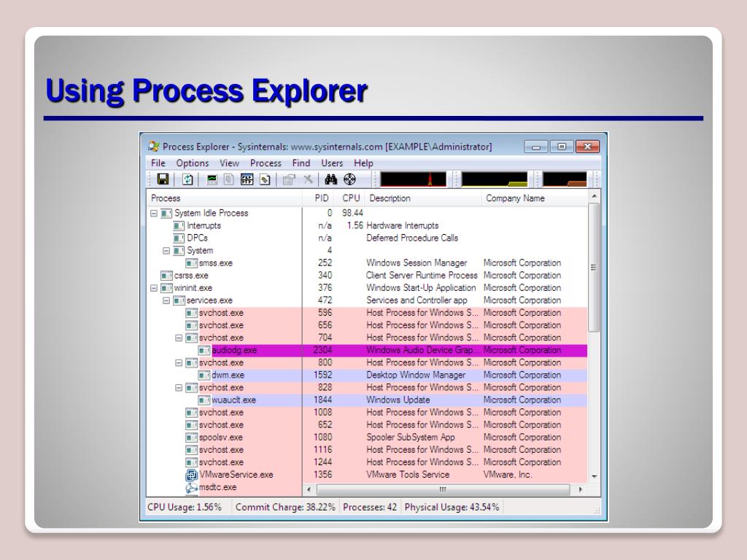
Task: Collapse the System tree node
Action: tap(166, 251)
